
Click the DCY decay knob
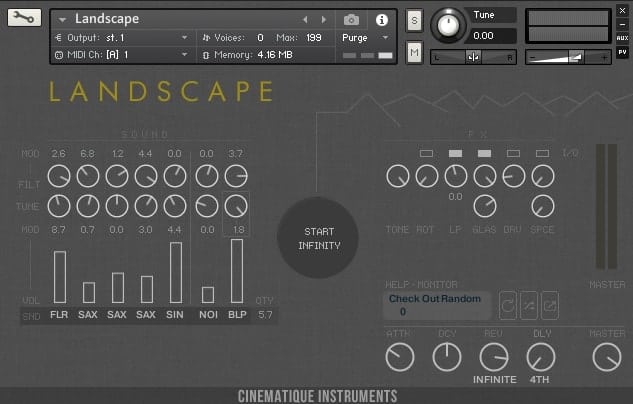[x=447, y=357]
